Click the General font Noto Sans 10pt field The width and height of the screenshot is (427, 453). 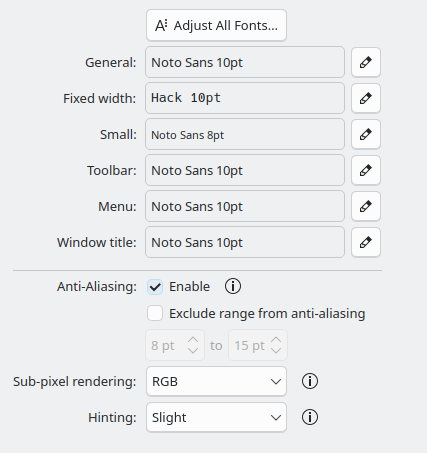(245, 62)
